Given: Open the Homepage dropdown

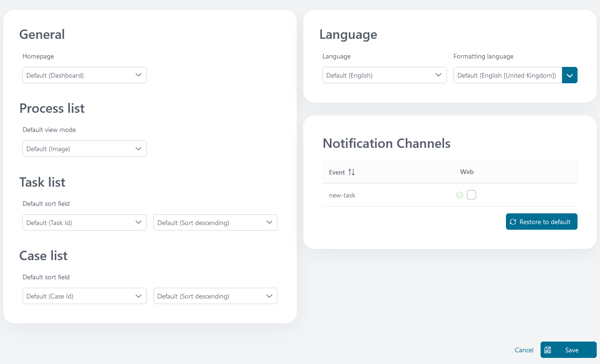Looking at the screenshot, I should tap(85, 75).
